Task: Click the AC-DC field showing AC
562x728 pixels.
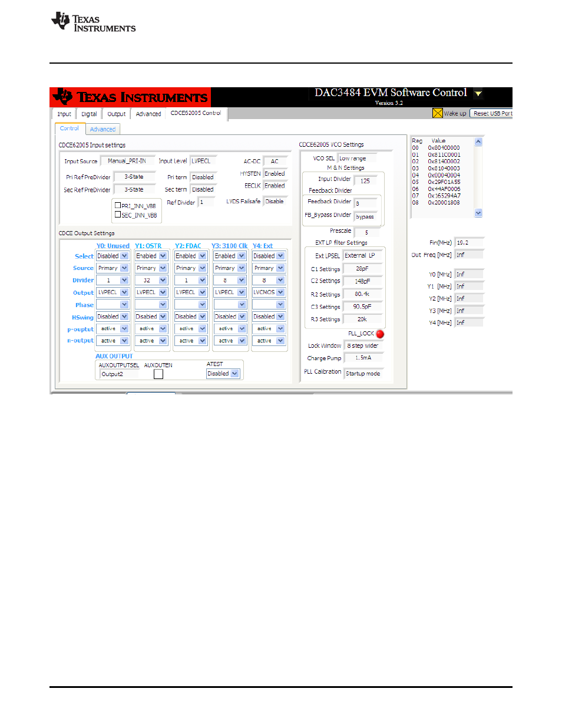Action: (x=275, y=161)
